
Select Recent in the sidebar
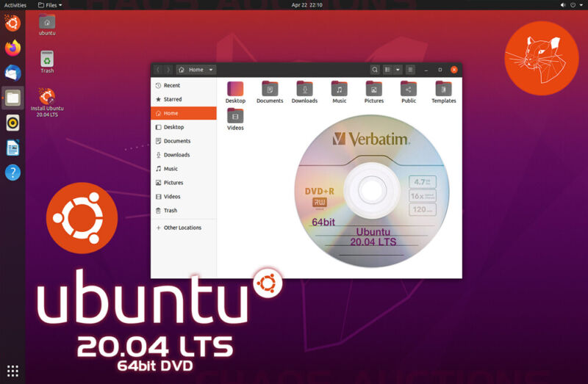point(184,85)
